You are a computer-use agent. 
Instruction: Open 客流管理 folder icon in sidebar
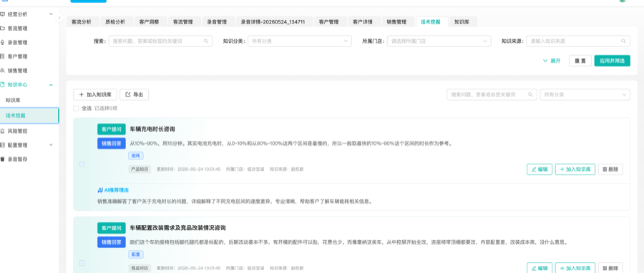[x=2, y=29]
